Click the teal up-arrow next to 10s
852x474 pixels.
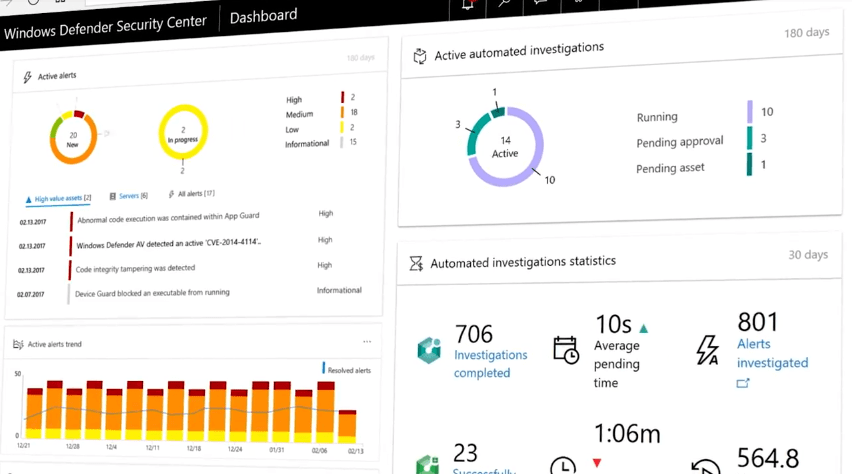pyautogui.click(x=644, y=328)
